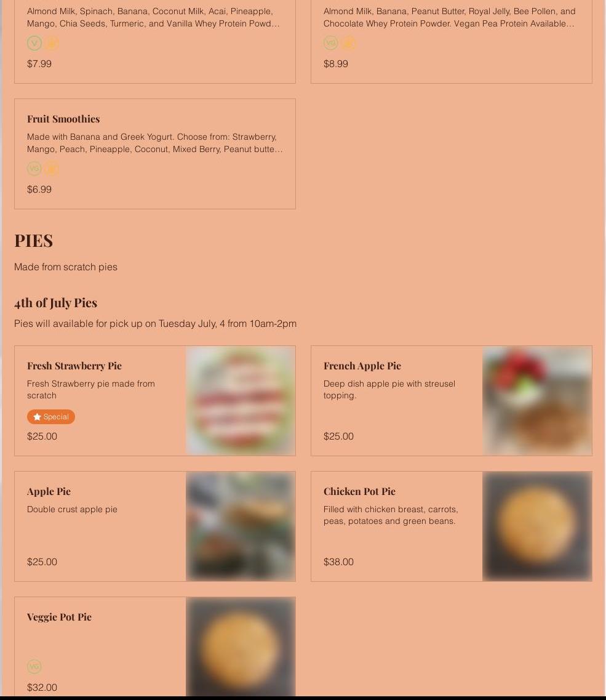Image resolution: width=606 pixels, height=700 pixels.
Task: View the Apple Pie thumbnail image
Action: (x=241, y=526)
